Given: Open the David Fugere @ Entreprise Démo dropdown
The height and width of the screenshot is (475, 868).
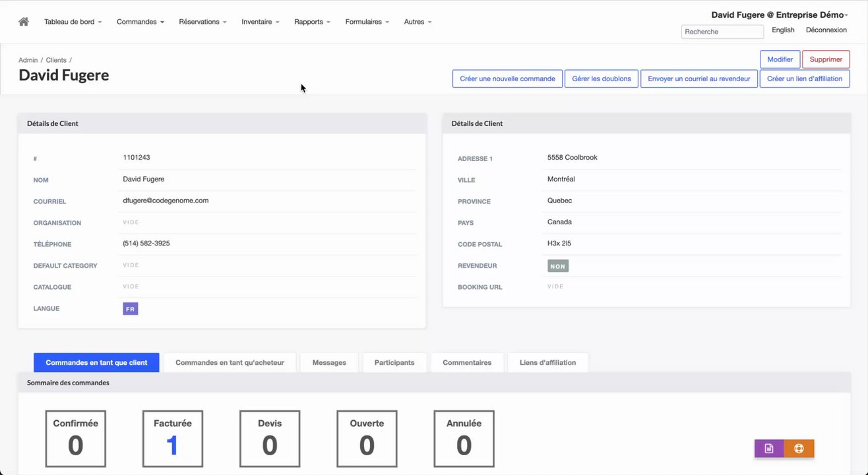Looking at the screenshot, I should click(780, 15).
